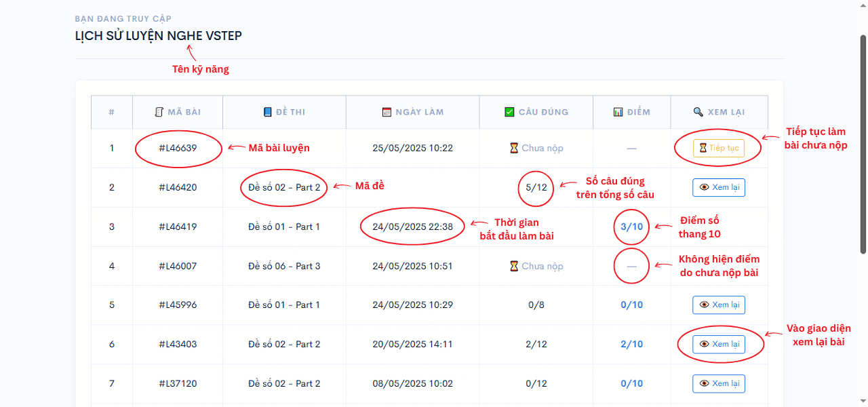The width and height of the screenshot is (868, 407).
Task: Click the hourglass icon inside Tiếp tục button
Action: click(x=703, y=148)
